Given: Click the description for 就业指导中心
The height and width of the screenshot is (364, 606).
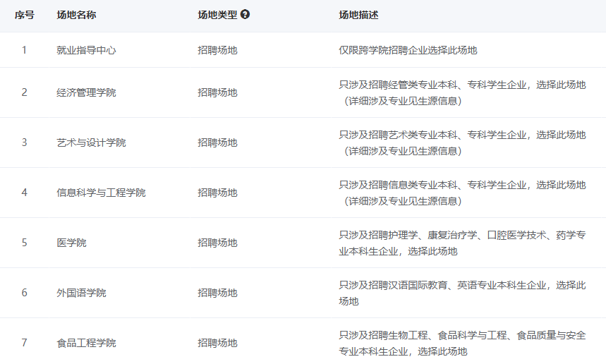Looking at the screenshot, I should pos(408,50).
